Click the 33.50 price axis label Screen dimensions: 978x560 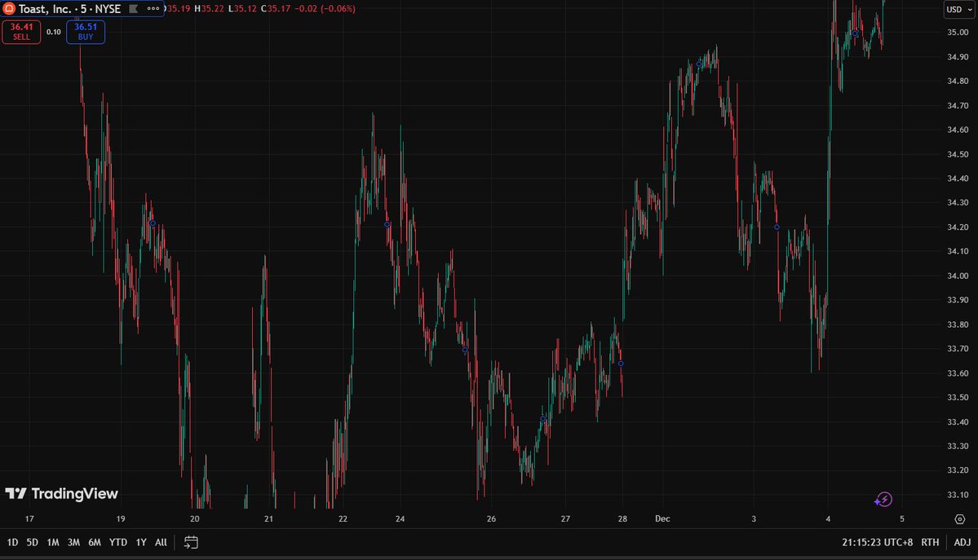point(958,397)
